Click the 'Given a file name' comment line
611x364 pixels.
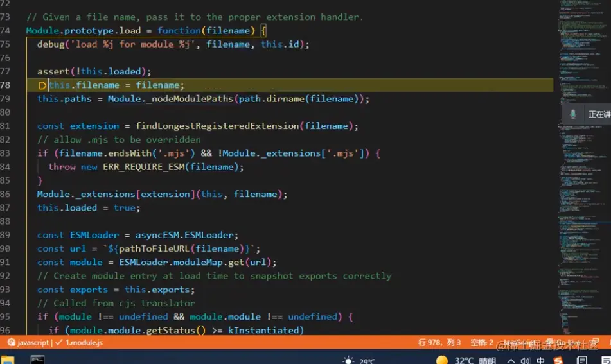click(x=195, y=17)
